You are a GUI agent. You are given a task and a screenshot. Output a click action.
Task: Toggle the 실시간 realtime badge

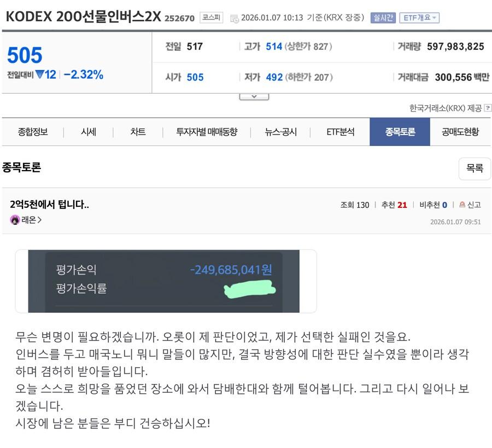[x=383, y=18]
